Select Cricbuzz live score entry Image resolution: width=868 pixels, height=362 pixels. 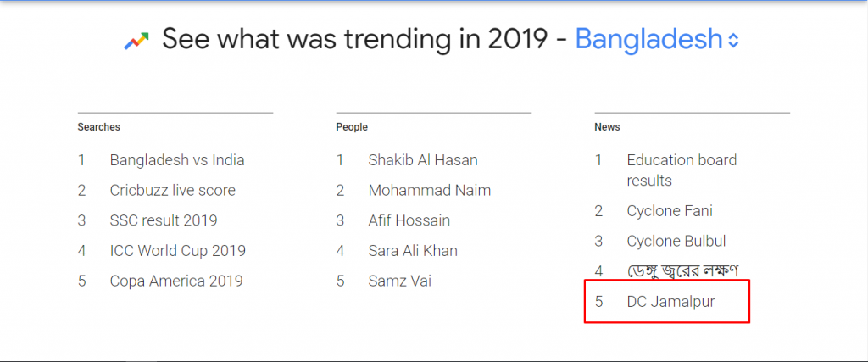coord(172,190)
